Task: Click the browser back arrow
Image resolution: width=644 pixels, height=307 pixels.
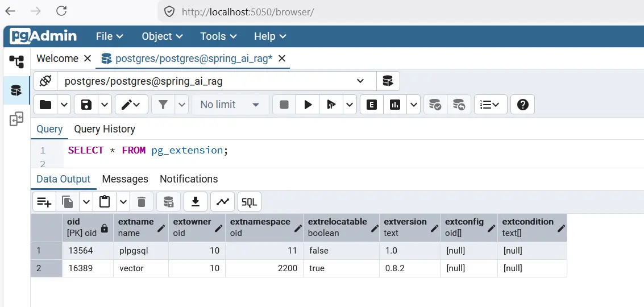Action: coord(10,11)
